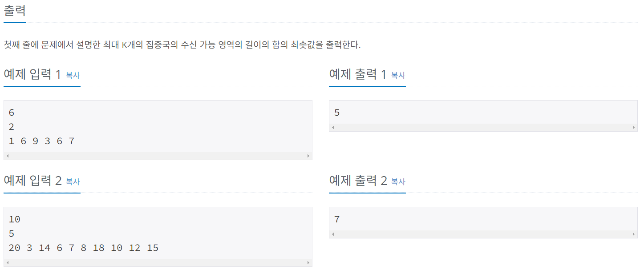
Task: Click left scroll arrow in 예제 출력 1 box
Action: (x=333, y=128)
